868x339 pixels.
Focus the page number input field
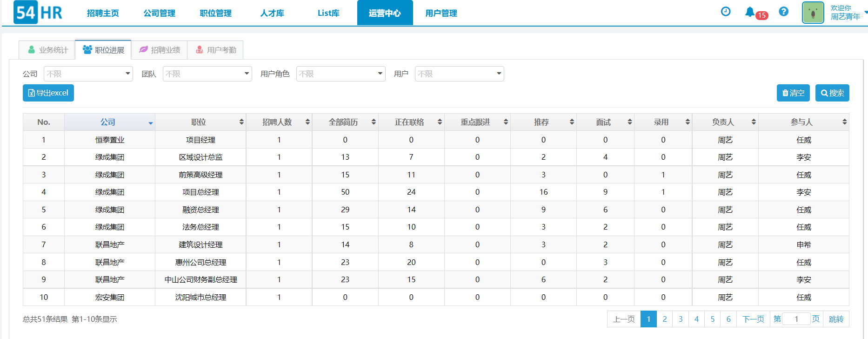[796, 319]
